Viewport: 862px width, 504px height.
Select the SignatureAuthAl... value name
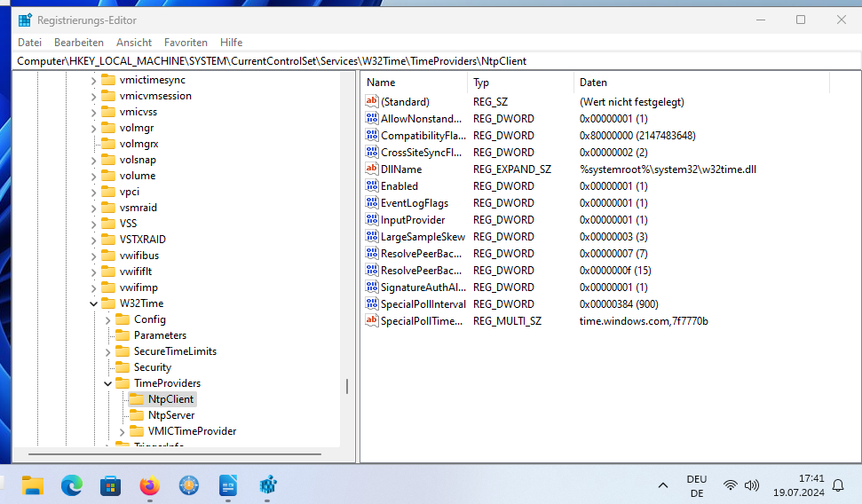tap(423, 287)
